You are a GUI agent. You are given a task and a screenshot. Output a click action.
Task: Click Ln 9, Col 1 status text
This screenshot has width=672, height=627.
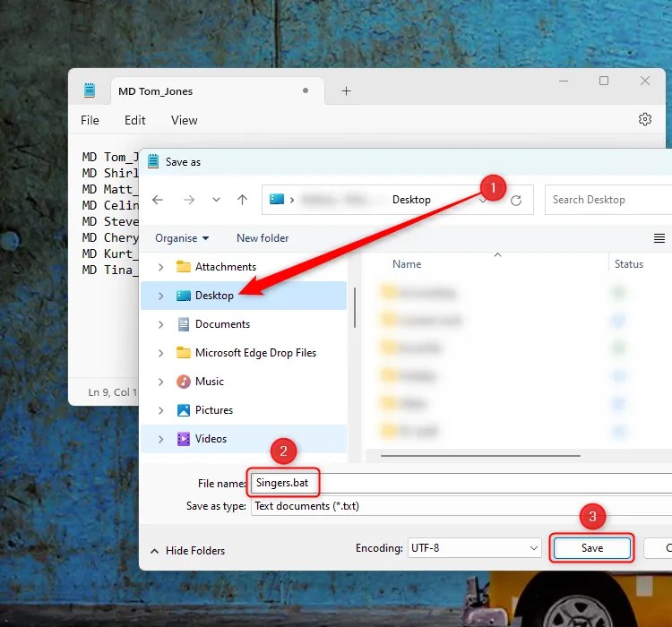click(x=112, y=392)
